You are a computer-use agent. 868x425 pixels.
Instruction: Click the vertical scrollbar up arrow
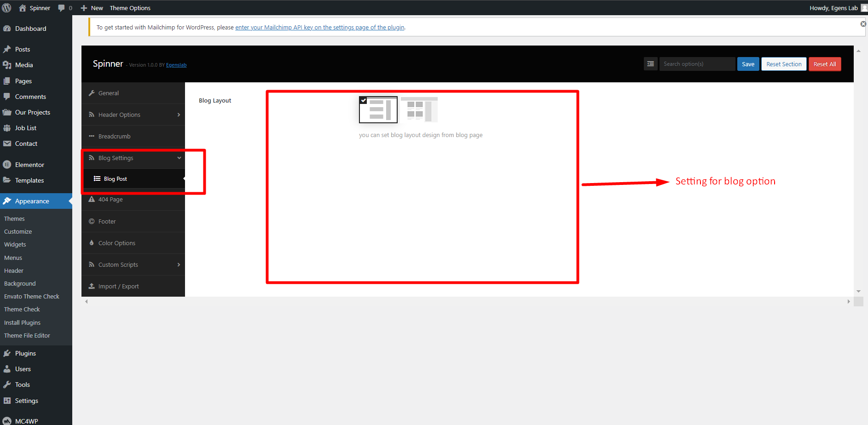coord(858,51)
